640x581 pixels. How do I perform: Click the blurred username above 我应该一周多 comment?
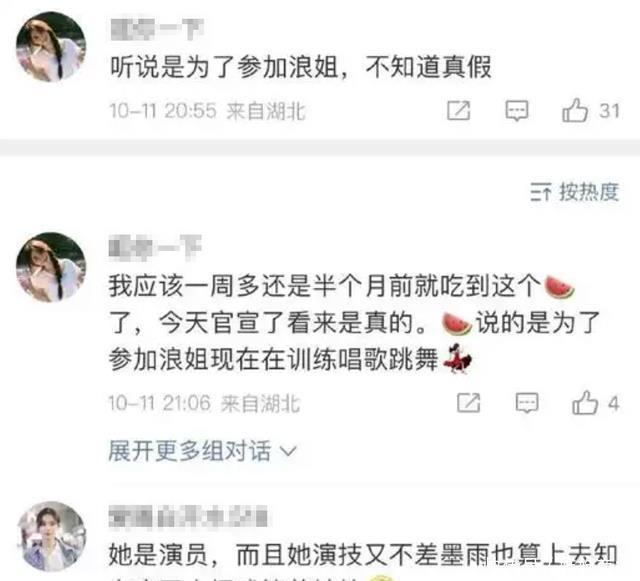[155, 247]
